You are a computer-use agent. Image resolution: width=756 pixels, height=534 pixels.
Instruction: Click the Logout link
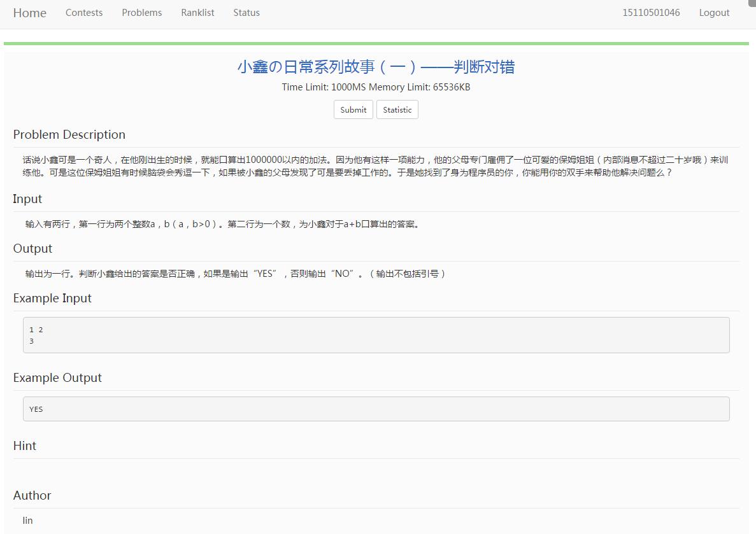click(x=714, y=13)
